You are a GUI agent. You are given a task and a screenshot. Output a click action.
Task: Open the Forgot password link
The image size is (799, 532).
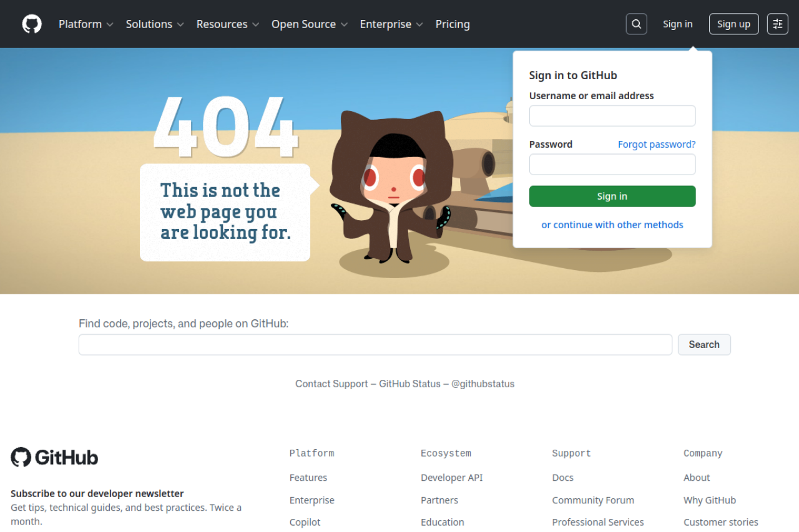point(656,144)
